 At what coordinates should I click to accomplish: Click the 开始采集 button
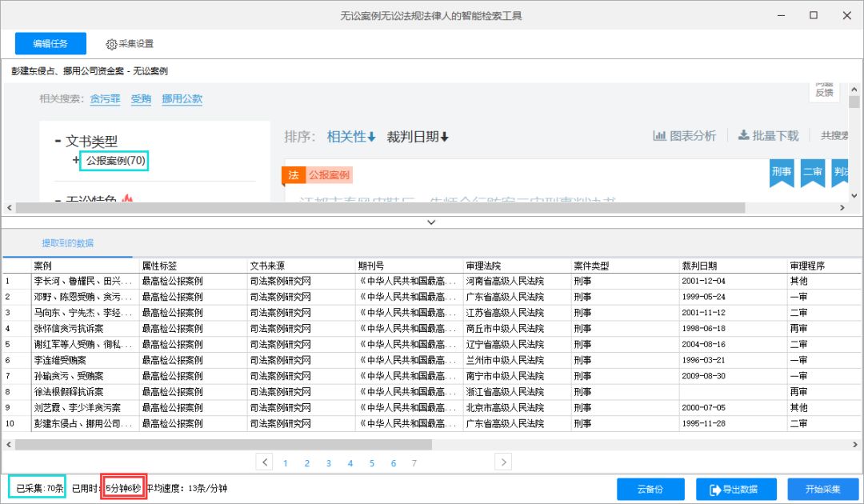tap(822, 489)
